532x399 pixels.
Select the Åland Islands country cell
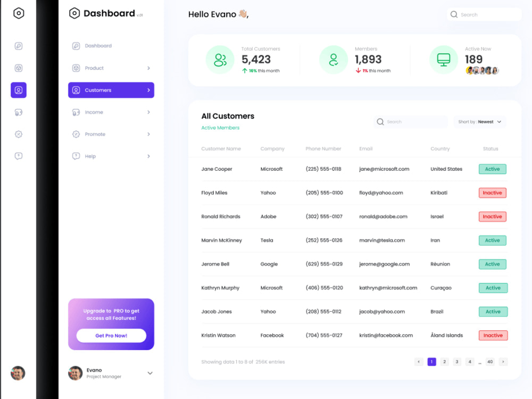pyautogui.click(x=446, y=335)
